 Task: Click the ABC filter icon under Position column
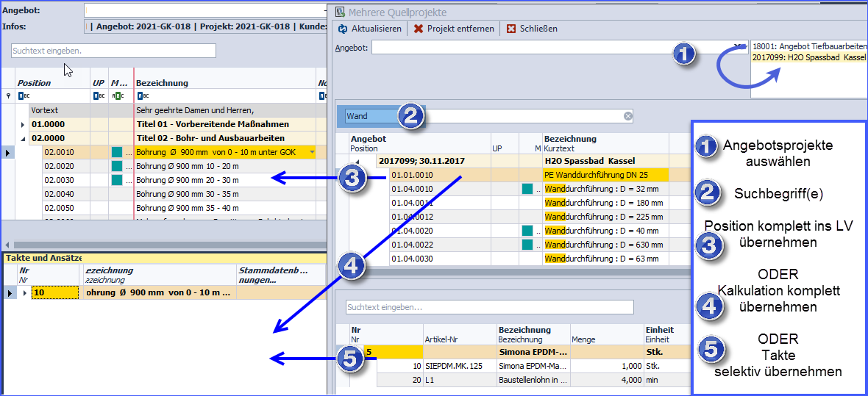24,96
